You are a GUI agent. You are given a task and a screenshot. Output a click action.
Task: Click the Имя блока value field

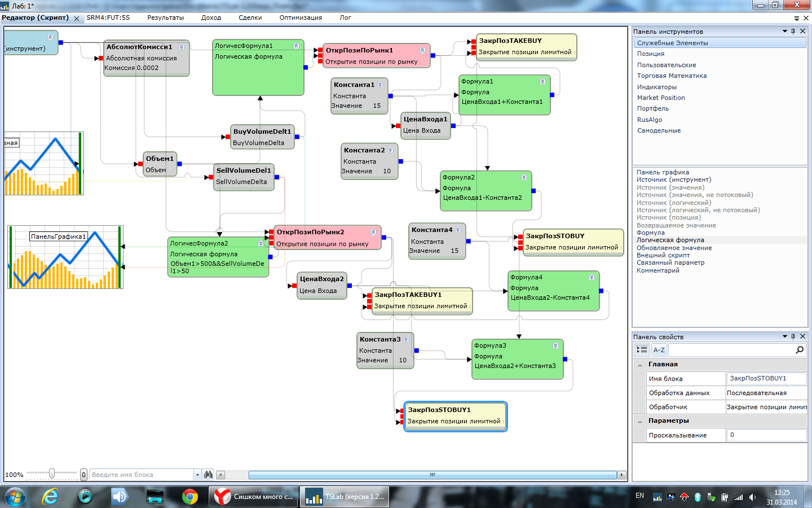coord(766,378)
